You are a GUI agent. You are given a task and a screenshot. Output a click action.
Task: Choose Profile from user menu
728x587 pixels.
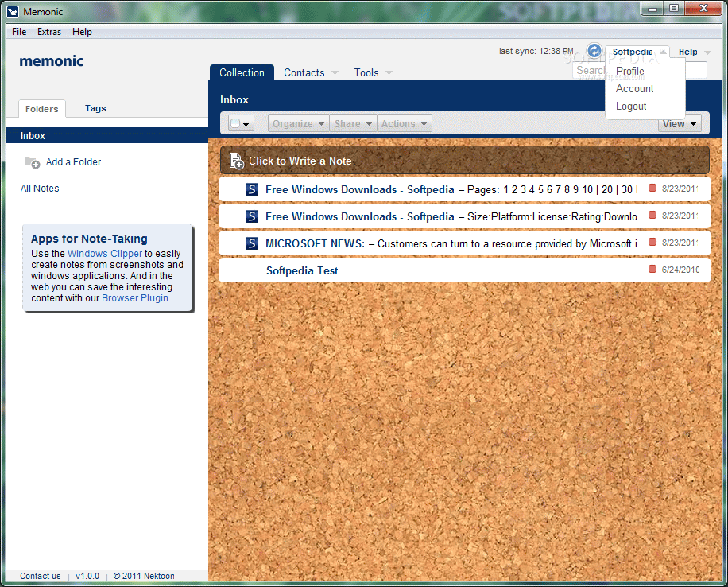point(630,71)
